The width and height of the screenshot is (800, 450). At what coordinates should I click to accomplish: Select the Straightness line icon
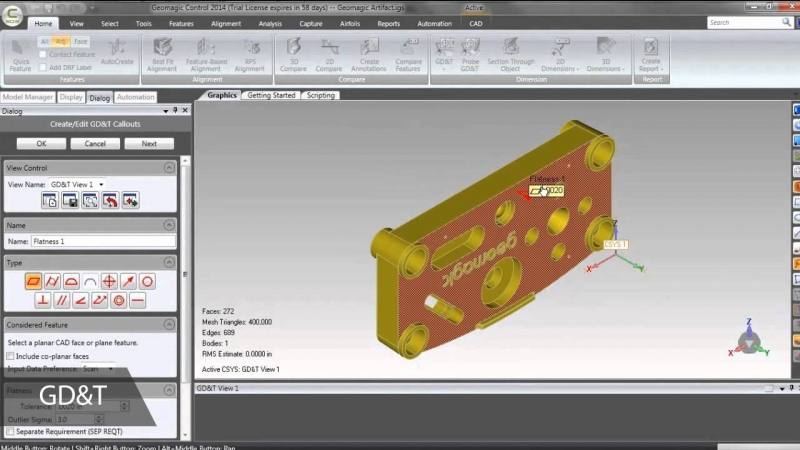[138, 301]
